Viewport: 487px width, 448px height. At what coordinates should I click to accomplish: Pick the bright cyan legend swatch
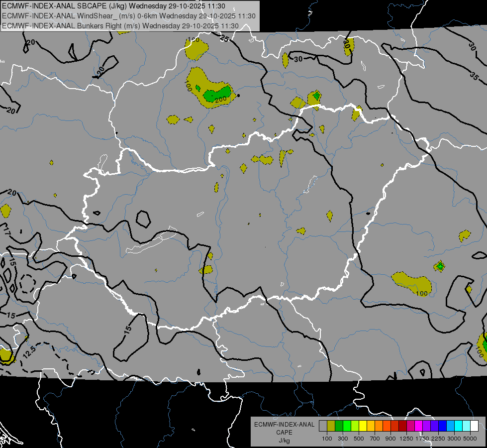click(x=459, y=426)
